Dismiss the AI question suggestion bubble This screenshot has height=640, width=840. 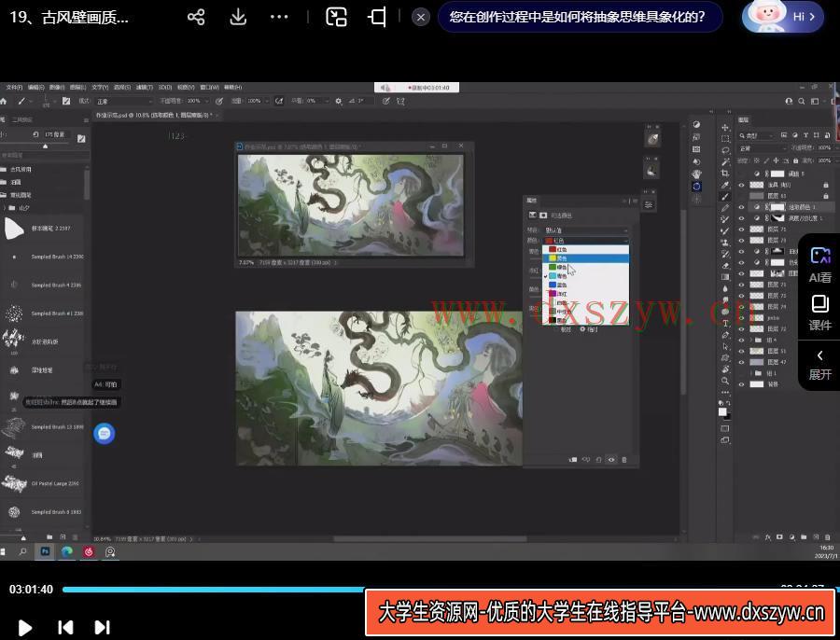(x=421, y=17)
